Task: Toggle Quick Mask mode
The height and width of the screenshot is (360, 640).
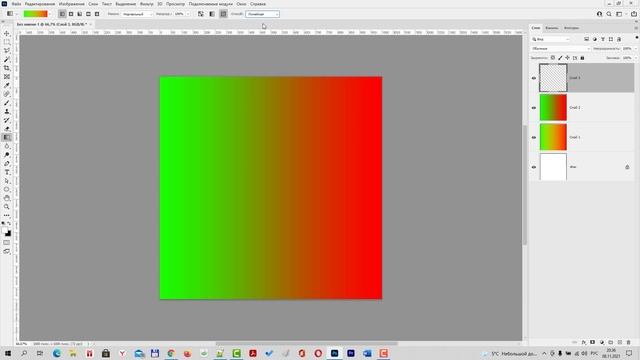Action: 7,243
